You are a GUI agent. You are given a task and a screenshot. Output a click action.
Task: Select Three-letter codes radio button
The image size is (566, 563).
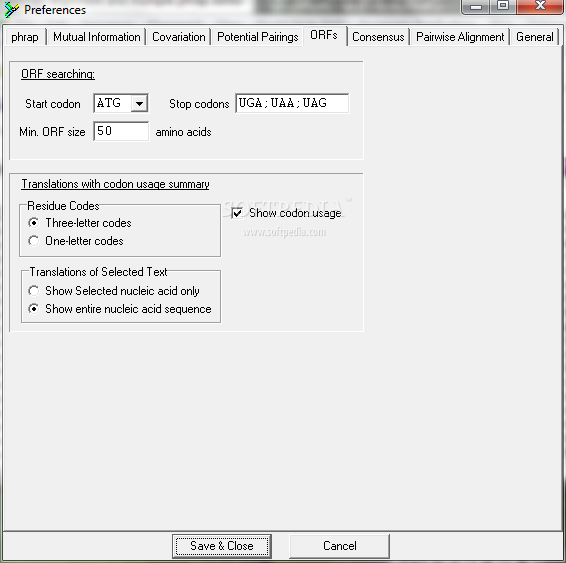click(x=34, y=223)
